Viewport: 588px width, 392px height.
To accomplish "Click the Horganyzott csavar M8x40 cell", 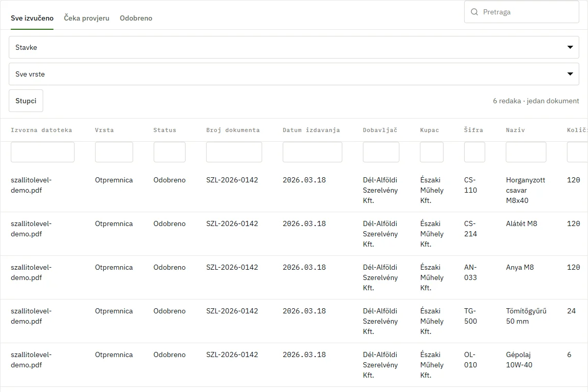I will point(525,191).
